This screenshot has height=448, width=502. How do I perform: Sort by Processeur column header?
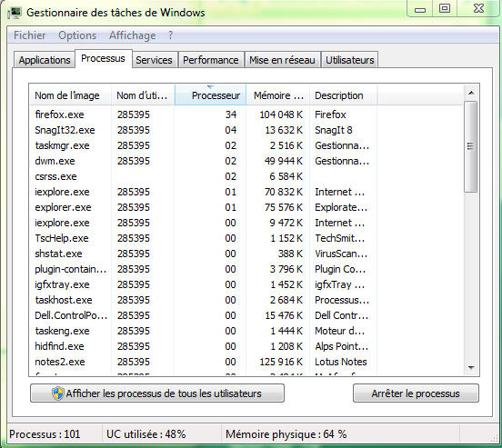tap(210, 95)
